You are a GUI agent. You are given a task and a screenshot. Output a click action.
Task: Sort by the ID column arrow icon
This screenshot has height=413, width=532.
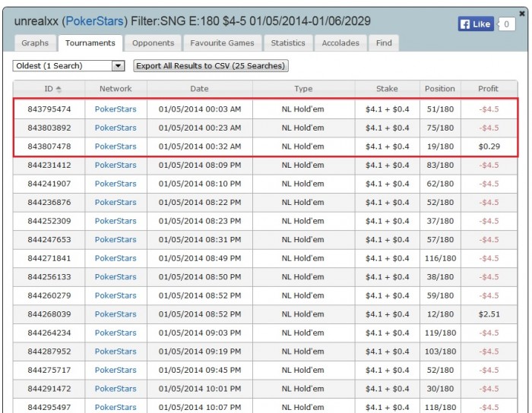59,89
